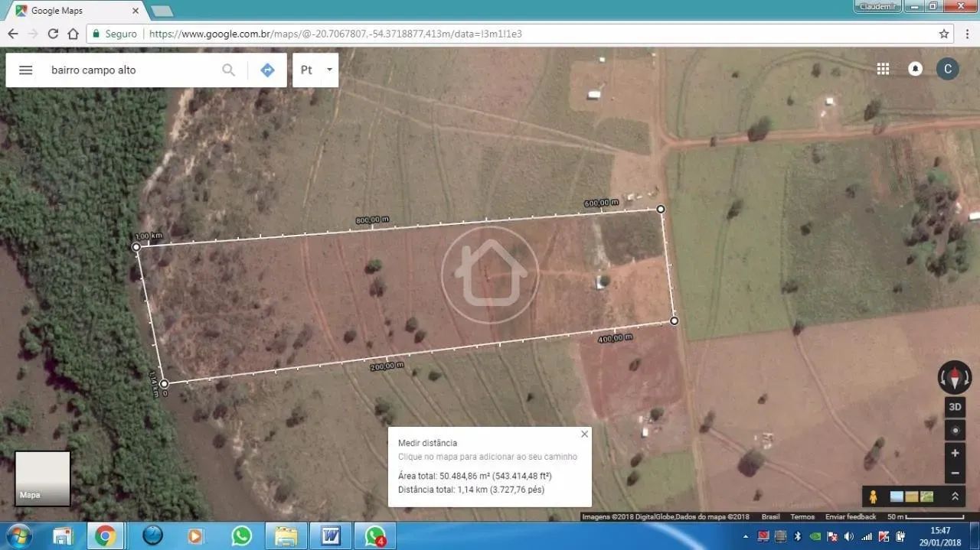Open Microsoft Word in taskbar
This screenshot has height=550, width=980.
(331, 536)
